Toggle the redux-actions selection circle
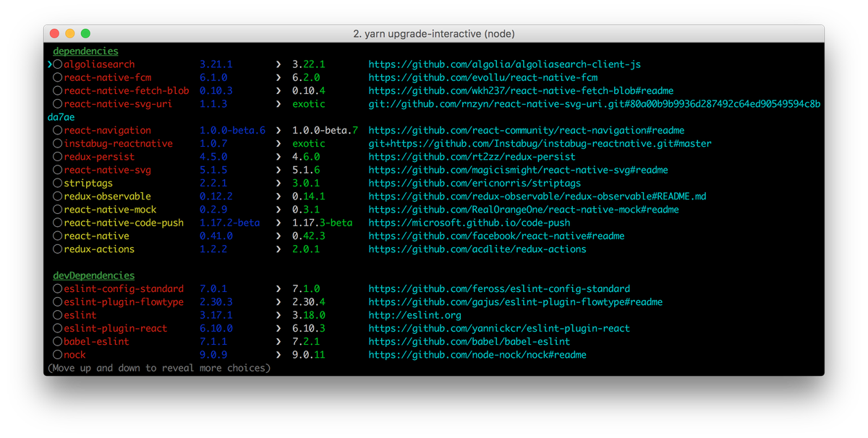The height and width of the screenshot is (438, 868). pos(58,249)
